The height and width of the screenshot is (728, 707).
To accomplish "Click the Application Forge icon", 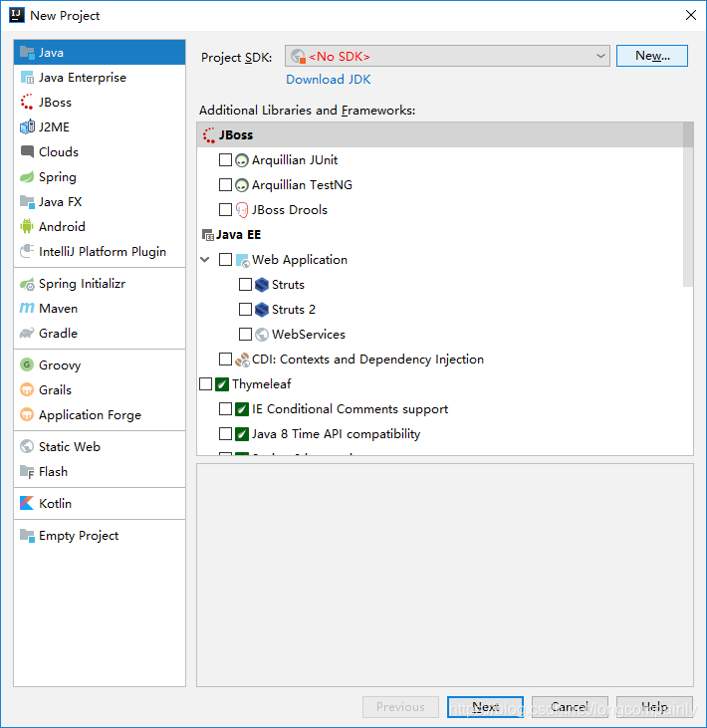I will point(27,414).
